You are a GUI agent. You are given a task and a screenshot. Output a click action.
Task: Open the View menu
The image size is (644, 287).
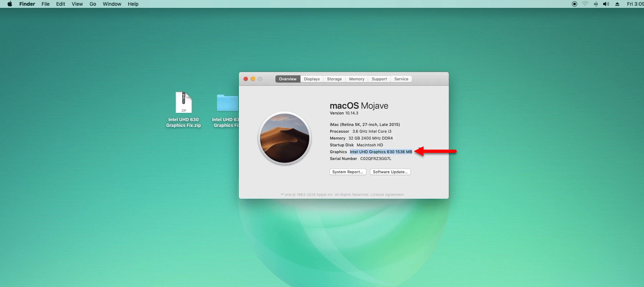click(77, 4)
